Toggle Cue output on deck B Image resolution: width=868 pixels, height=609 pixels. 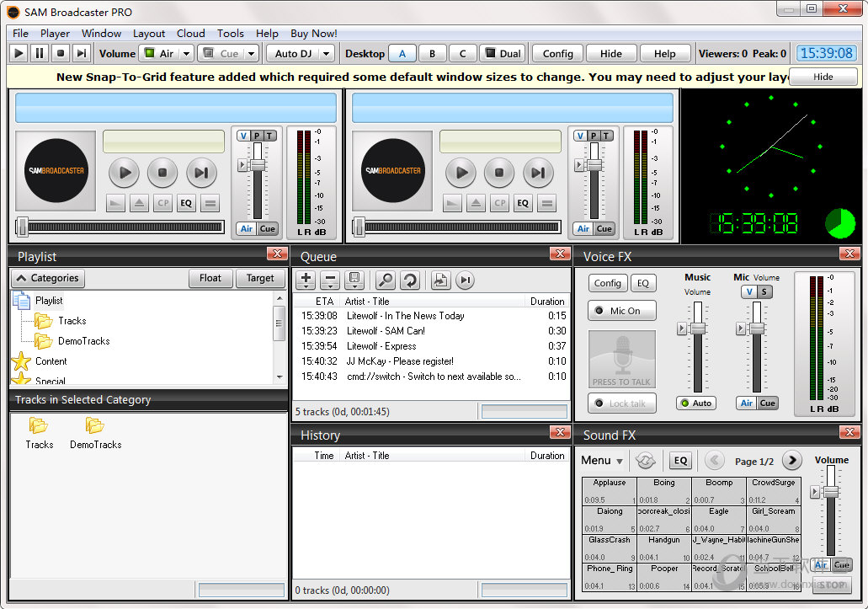pos(604,228)
